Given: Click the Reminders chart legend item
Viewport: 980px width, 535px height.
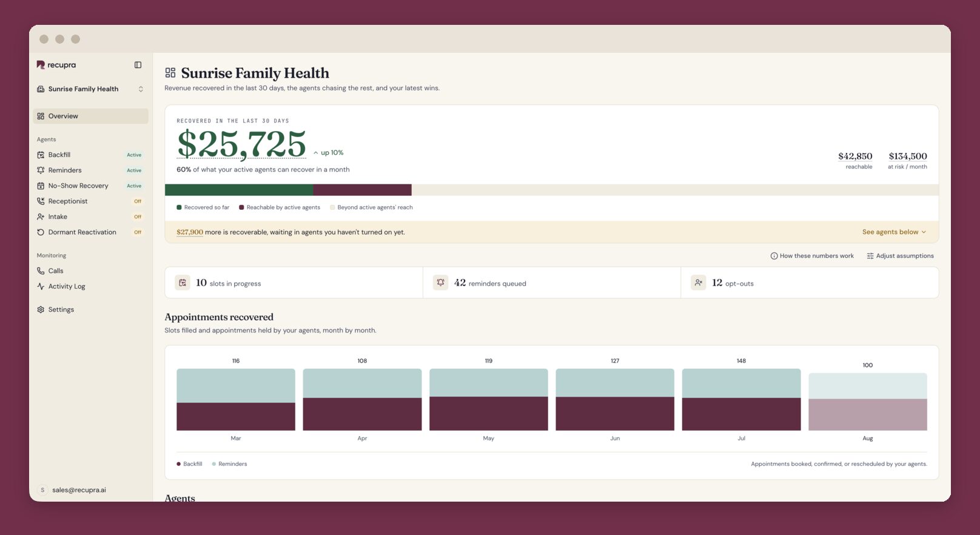Looking at the screenshot, I should point(229,464).
